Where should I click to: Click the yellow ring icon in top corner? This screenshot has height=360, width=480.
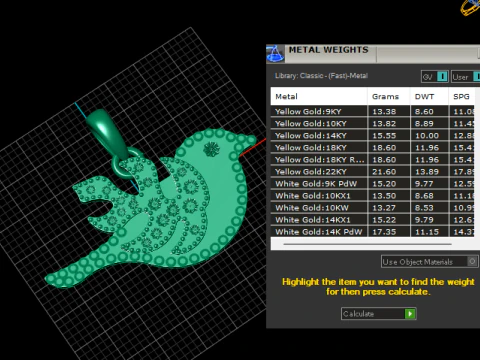tap(470, 7)
